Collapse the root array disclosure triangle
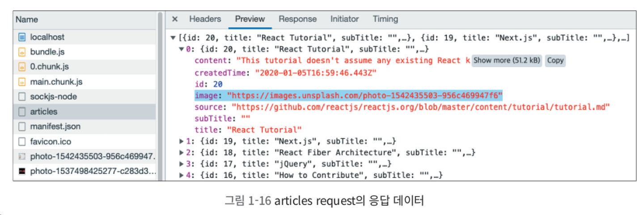 (x=173, y=38)
